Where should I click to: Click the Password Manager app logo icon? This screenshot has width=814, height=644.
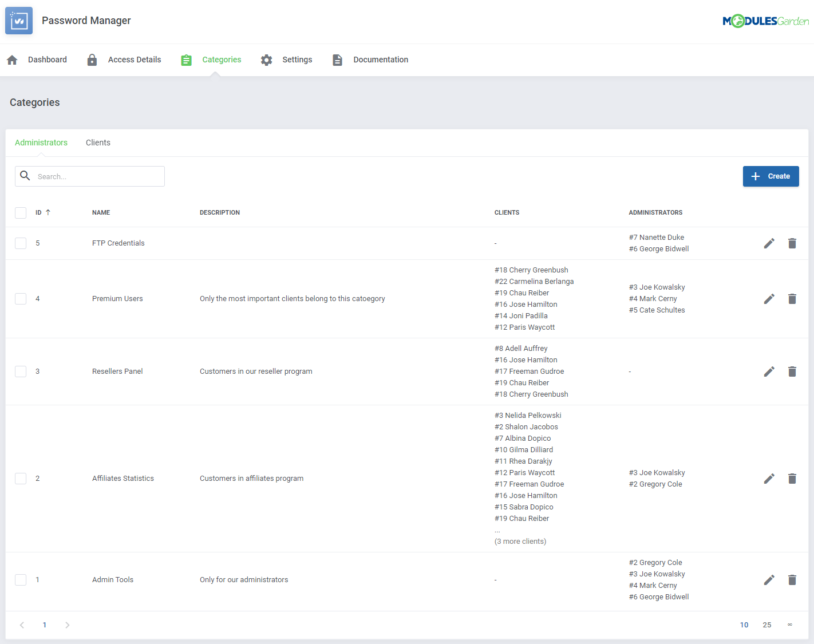tap(19, 21)
